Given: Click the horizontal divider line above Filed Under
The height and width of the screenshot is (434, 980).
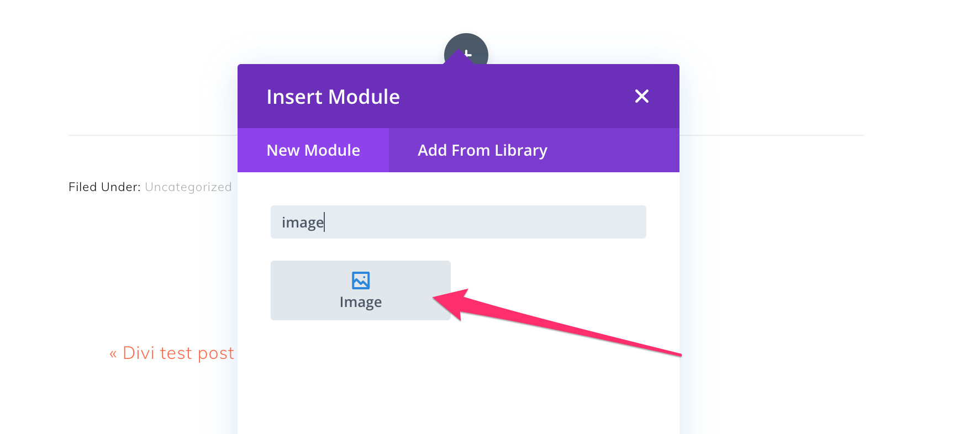Looking at the screenshot, I should pyautogui.click(x=152, y=135).
